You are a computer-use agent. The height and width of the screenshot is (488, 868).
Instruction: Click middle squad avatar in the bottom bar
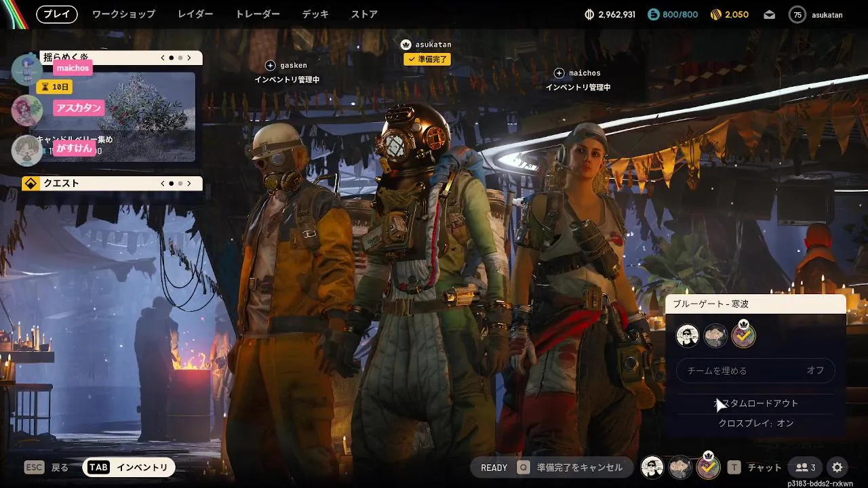coord(680,467)
